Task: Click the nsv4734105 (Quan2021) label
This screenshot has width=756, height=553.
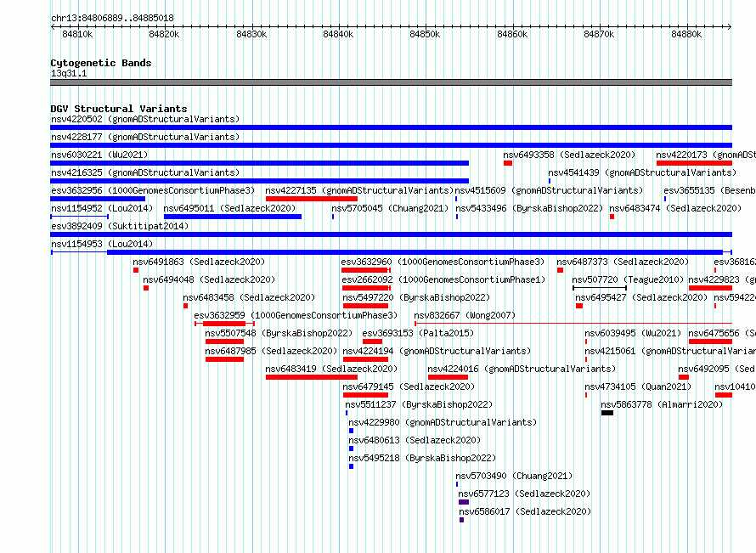Action: pos(638,387)
